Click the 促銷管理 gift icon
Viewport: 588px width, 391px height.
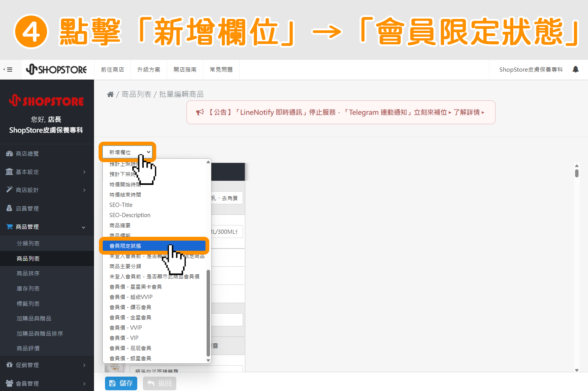(9, 365)
